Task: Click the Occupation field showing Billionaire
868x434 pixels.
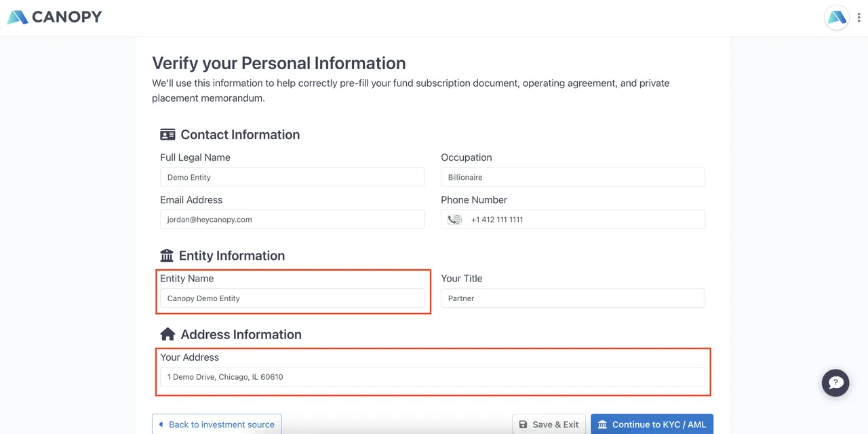Action: [573, 177]
